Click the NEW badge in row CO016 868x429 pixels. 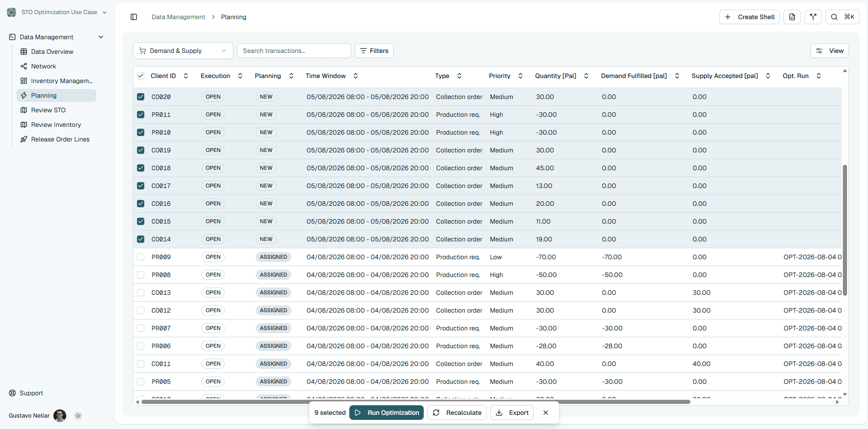[x=266, y=204]
